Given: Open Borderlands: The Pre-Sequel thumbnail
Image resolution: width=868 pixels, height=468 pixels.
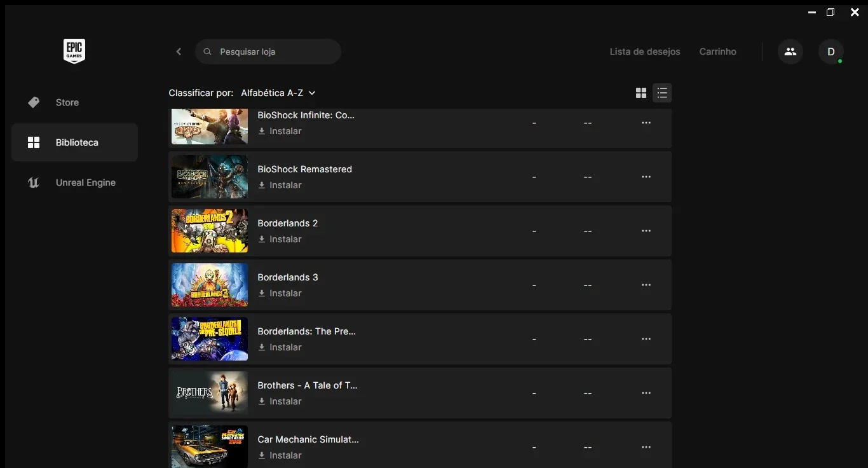Looking at the screenshot, I should 210,339.
